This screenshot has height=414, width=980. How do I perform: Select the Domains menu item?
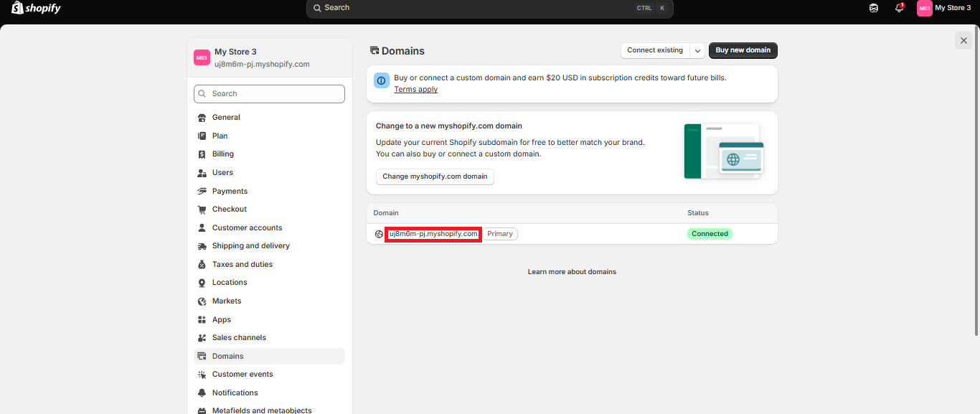[270, 356]
